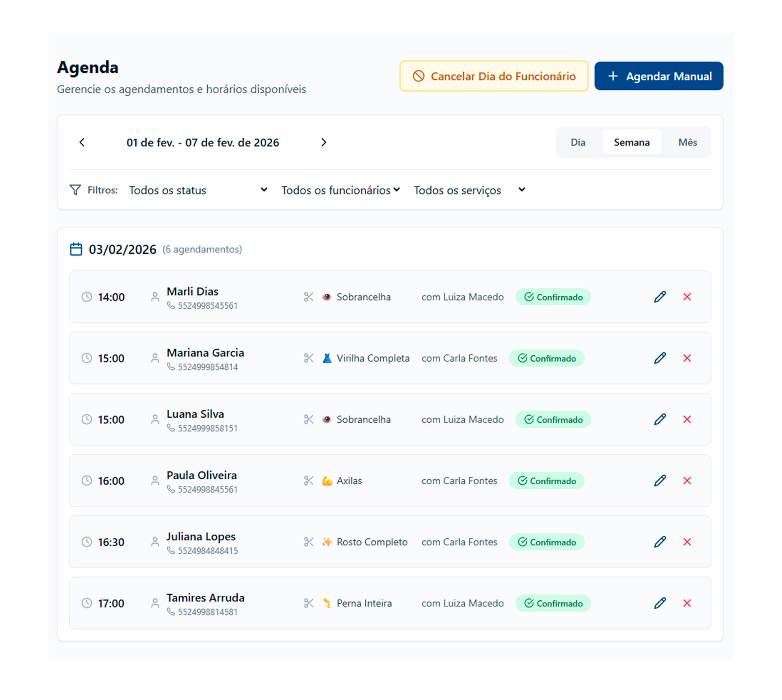Edit Juliana Lopes appointment
The height and width of the screenshot is (700, 782).
[x=660, y=542]
